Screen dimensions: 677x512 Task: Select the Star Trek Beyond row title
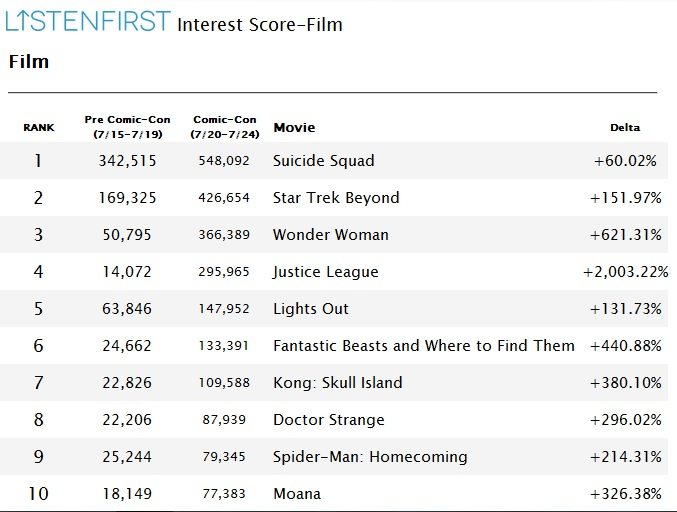336,198
